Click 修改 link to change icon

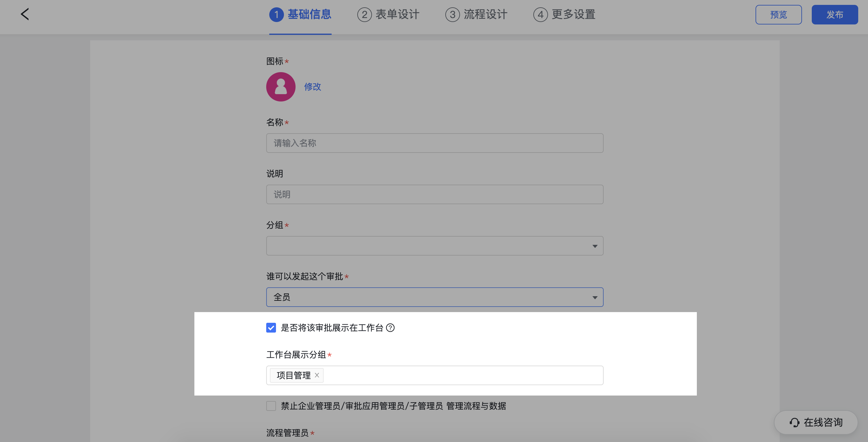click(312, 87)
